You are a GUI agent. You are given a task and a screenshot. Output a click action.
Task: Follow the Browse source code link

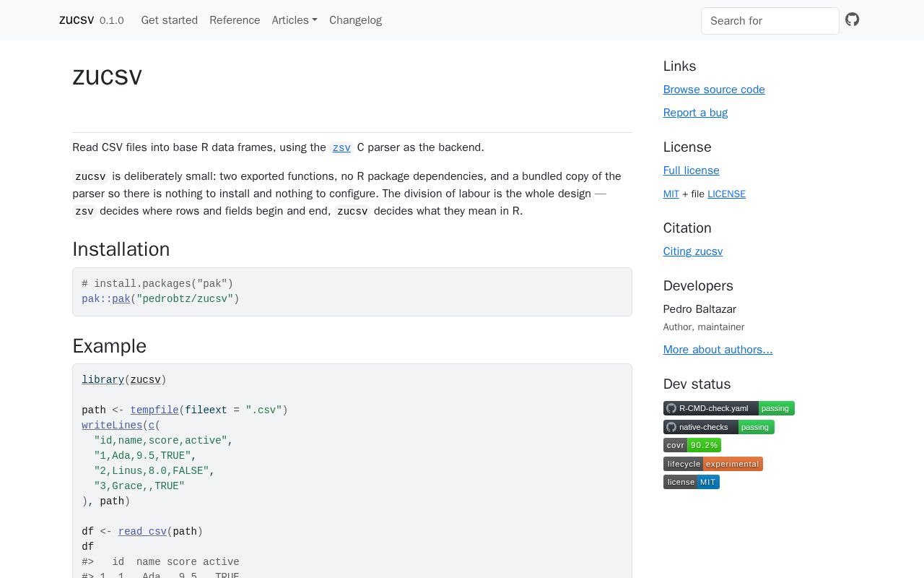coord(714,90)
